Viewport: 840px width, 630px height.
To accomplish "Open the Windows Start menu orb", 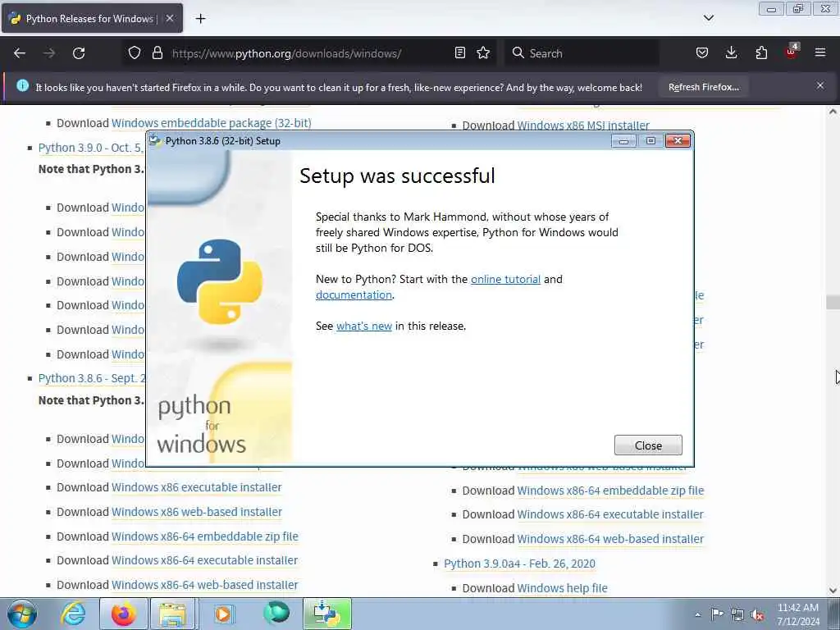I will 22,614.
